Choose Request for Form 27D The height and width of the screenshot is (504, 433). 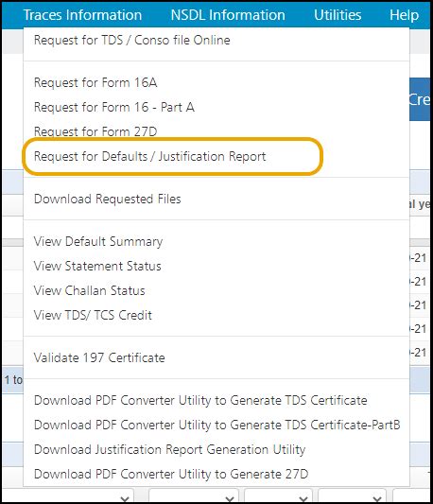(95, 131)
